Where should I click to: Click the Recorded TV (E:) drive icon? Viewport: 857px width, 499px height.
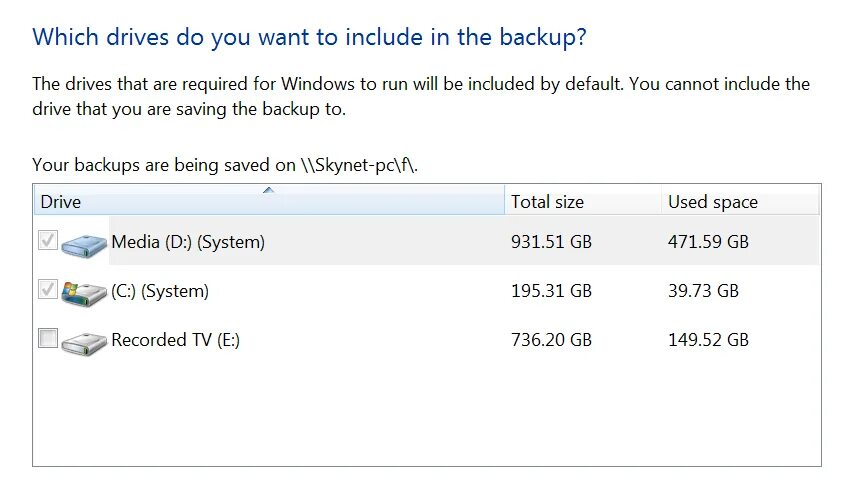pos(84,343)
